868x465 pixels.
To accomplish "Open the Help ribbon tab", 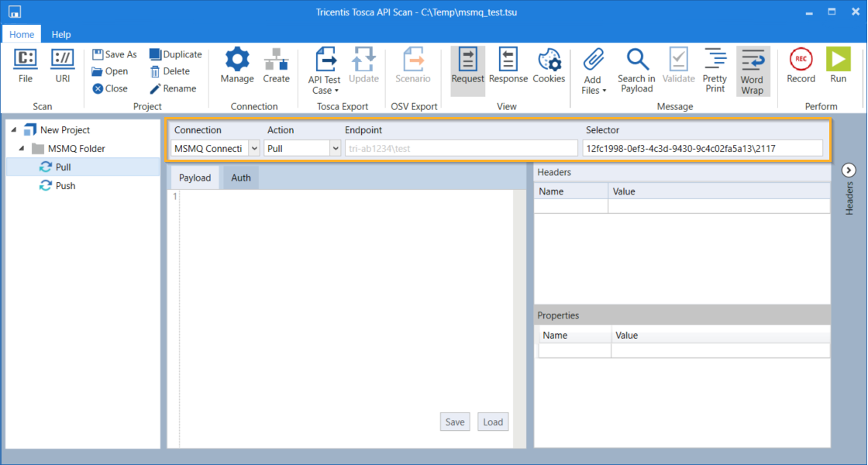I will [x=61, y=34].
